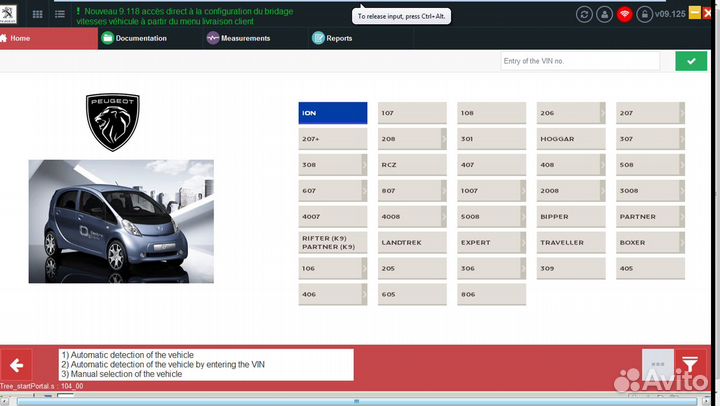This screenshot has height=406, width=720.
Task: Choose the 3008 model
Action: click(x=650, y=191)
